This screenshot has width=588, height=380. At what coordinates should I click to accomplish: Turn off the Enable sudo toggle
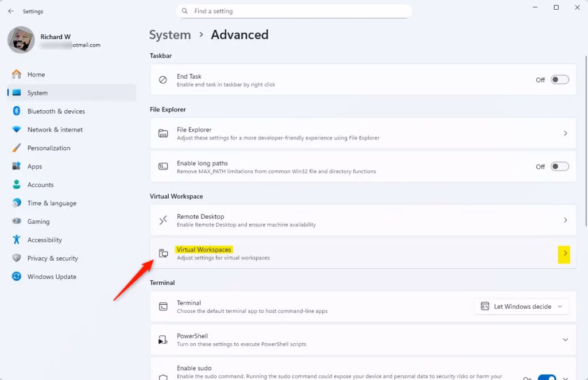coord(547,377)
